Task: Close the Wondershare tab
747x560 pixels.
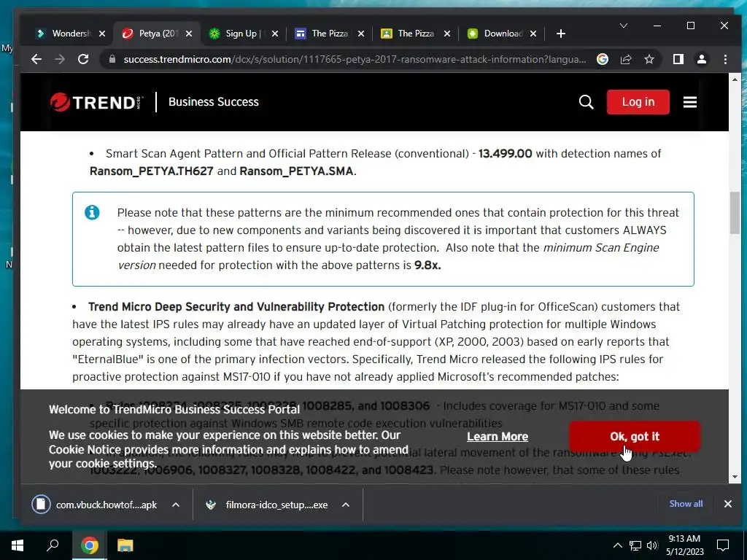Action: click(x=102, y=34)
